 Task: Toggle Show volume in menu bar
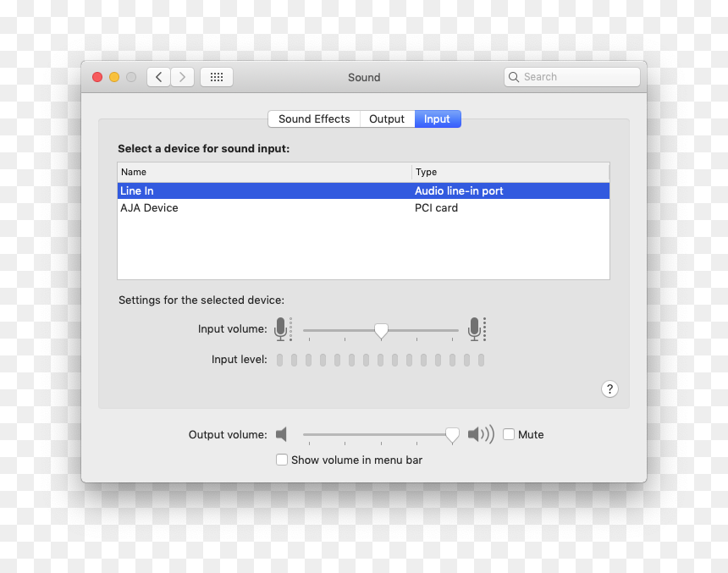tap(282, 460)
